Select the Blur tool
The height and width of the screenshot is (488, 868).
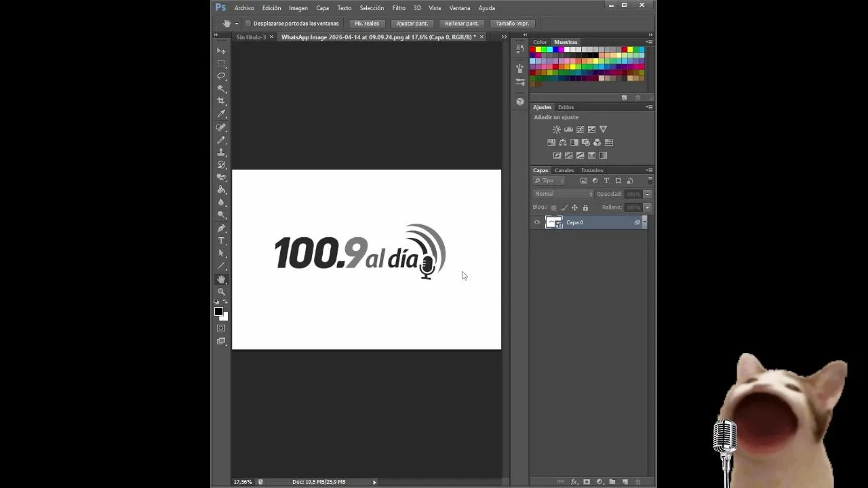point(221,203)
